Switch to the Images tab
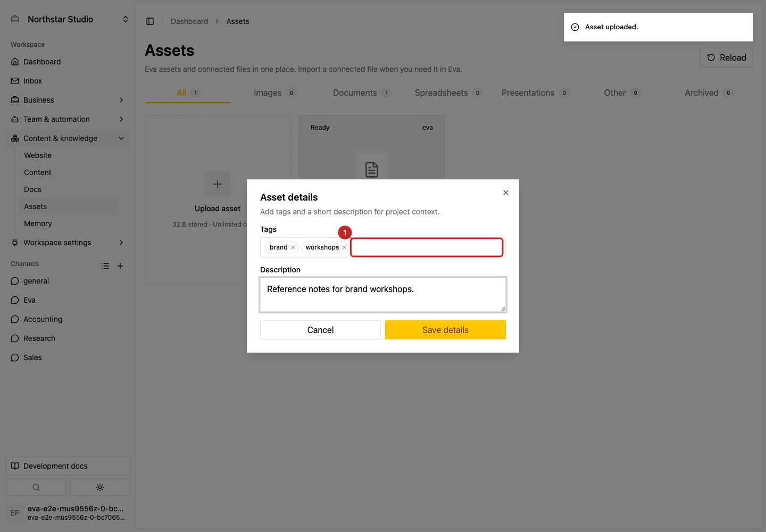This screenshot has width=766, height=532. pos(275,93)
